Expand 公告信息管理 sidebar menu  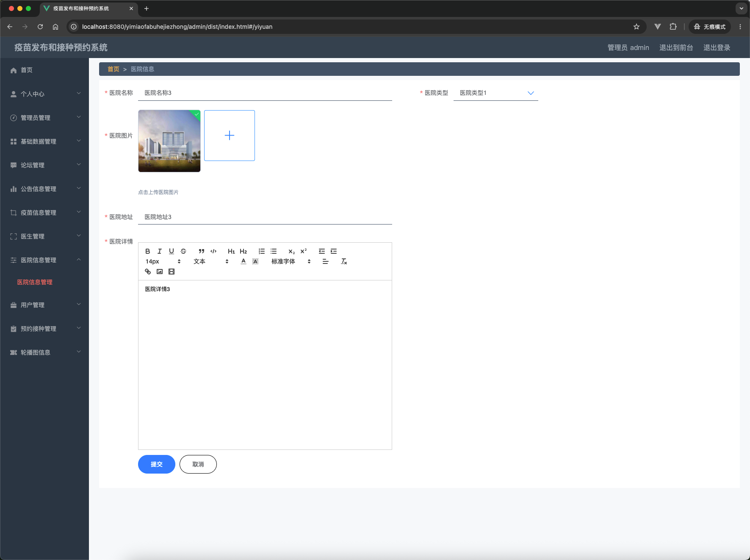[44, 189]
